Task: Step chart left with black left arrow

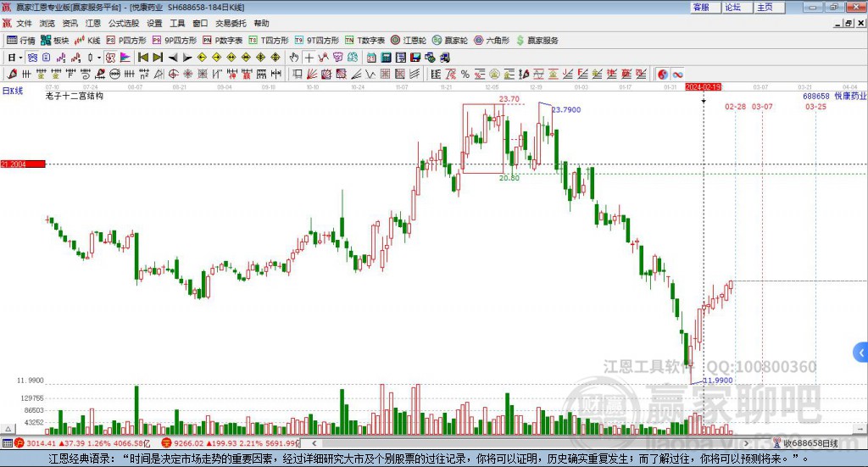Action: tap(173, 58)
